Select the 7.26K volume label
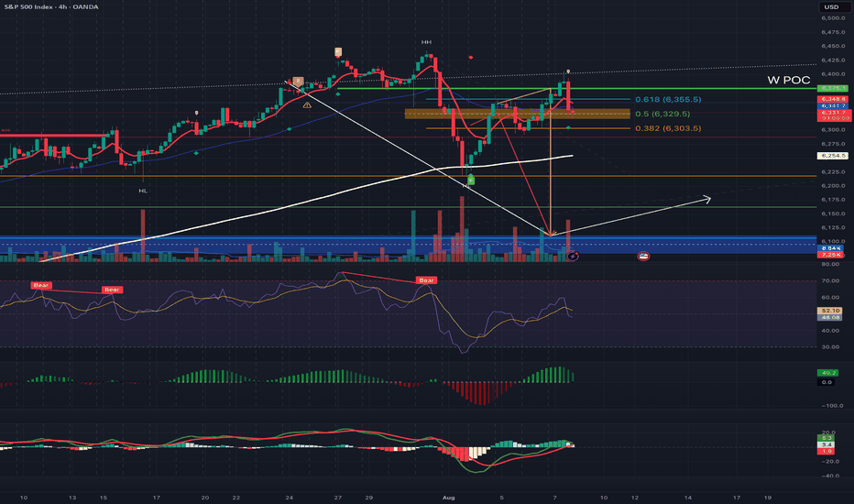854x504 pixels. 831,255
